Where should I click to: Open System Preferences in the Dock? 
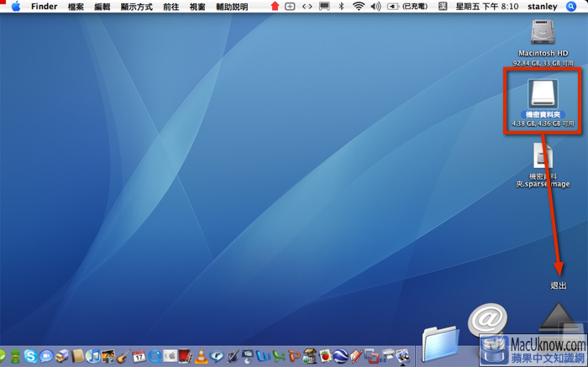[171, 356]
